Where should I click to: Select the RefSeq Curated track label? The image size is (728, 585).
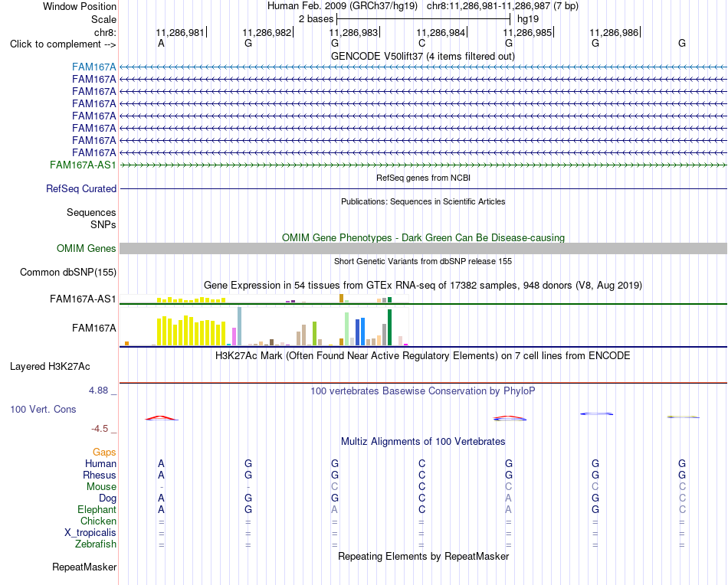pos(81,189)
